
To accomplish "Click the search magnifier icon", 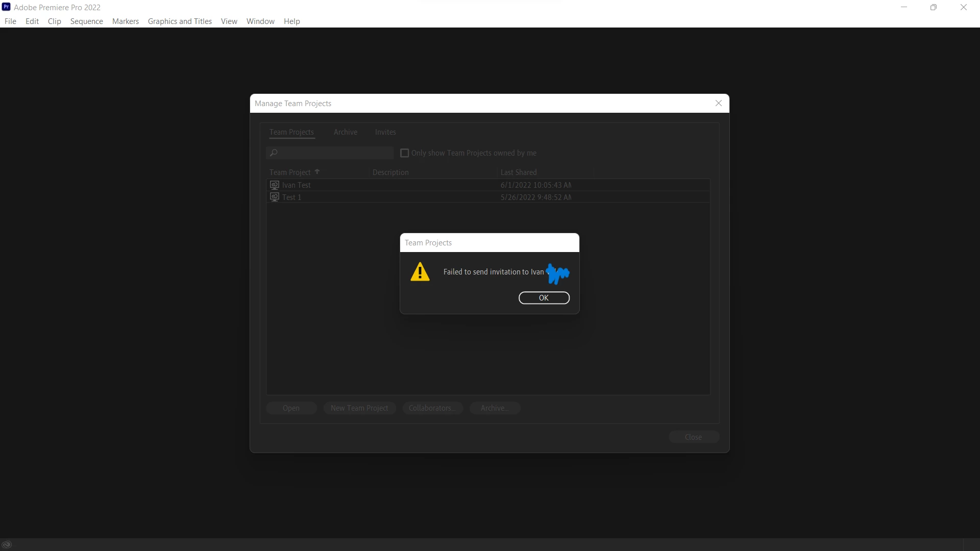I will [x=274, y=153].
